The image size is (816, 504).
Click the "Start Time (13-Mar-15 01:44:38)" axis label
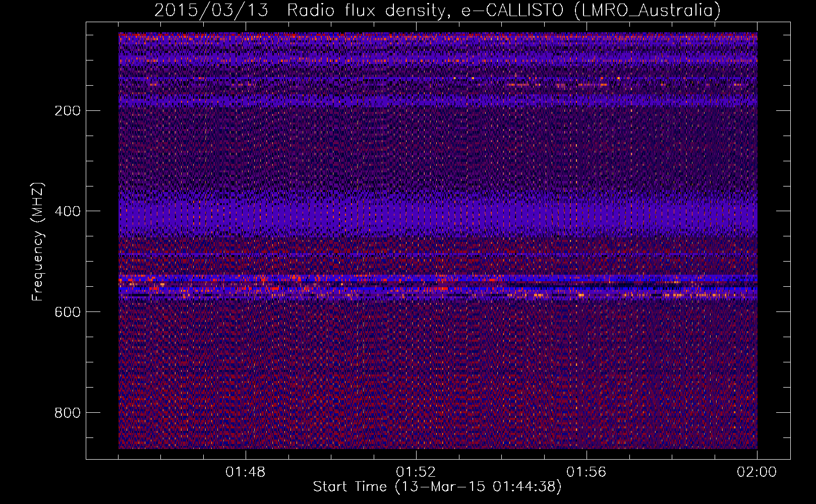click(x=437, y=487)
